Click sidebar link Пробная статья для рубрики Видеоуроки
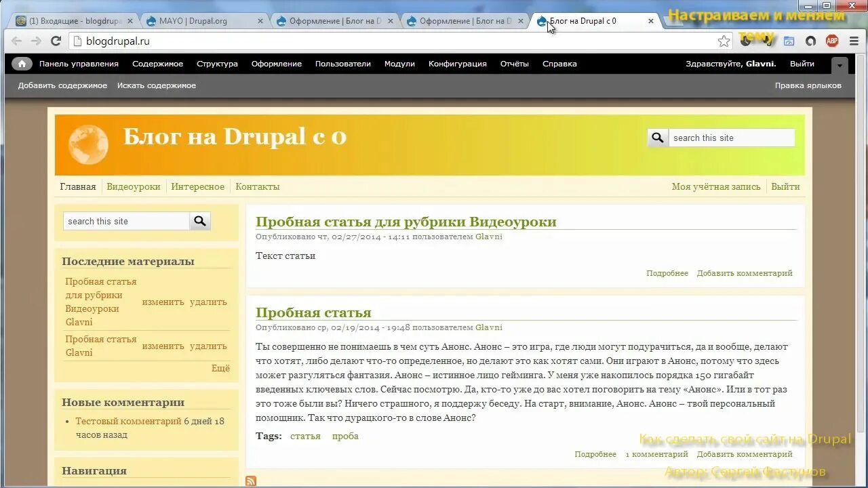868x488 pixels. pyautogui.click(x=100, y=295)
